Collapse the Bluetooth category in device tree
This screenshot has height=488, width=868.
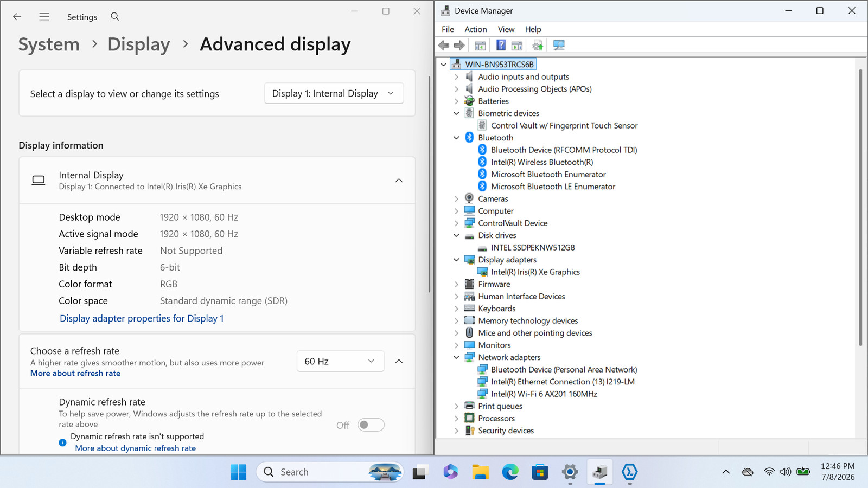coord(456,138)
